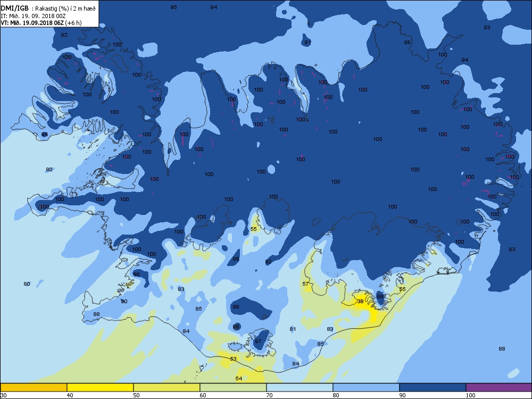Click the legend scale label '70'
Viewport: 532px width, 399px height.
click(x=269, y=395)
